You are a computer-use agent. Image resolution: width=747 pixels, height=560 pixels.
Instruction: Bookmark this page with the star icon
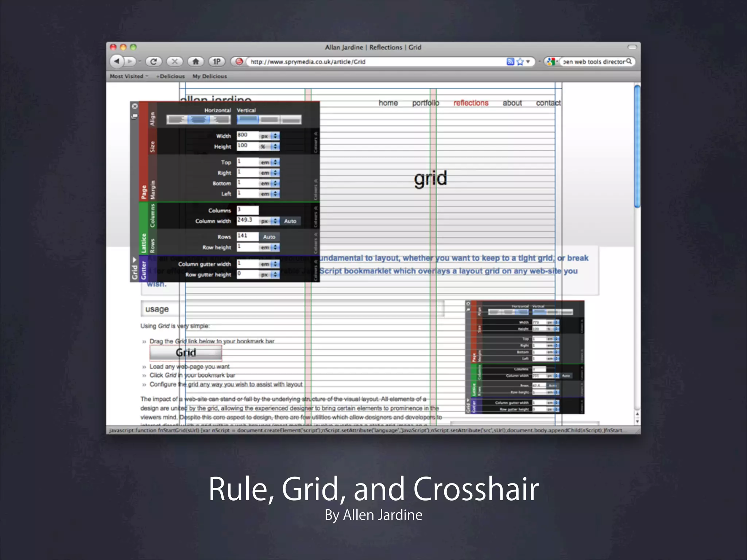(x=520, y=62)
